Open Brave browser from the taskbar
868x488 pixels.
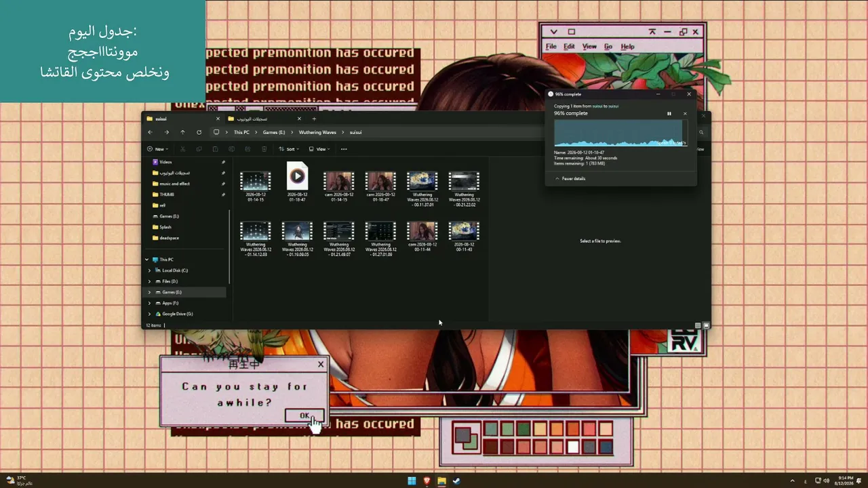[x=427, y=481]
